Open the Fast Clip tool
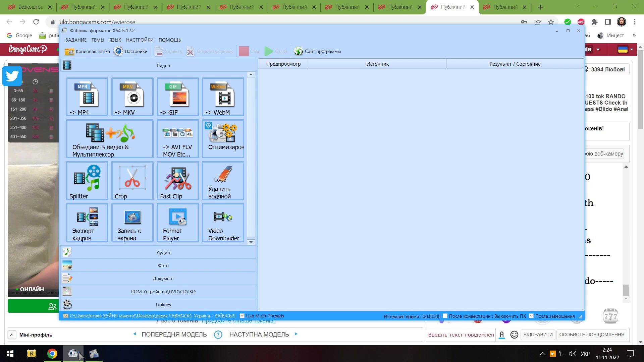 click(178, 181)
